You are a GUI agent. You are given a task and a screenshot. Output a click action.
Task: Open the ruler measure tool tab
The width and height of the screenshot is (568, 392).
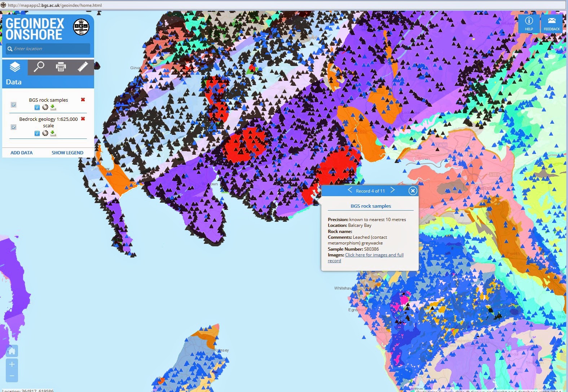point(83,67)
